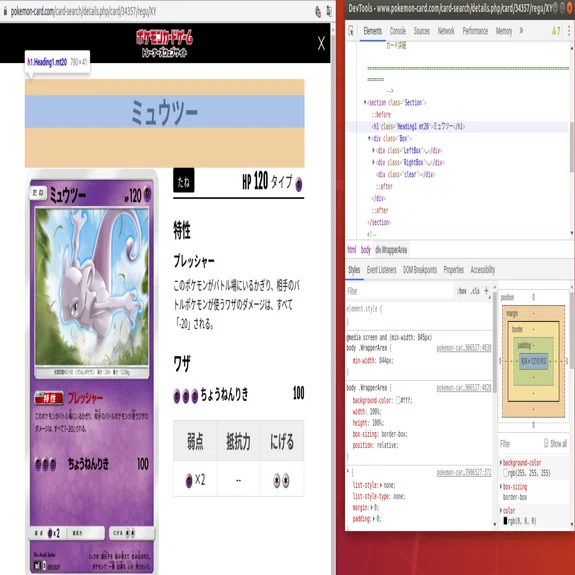Select html in the breadcrumb
Viewport: 575px width, 575px height.
point(352,250)
